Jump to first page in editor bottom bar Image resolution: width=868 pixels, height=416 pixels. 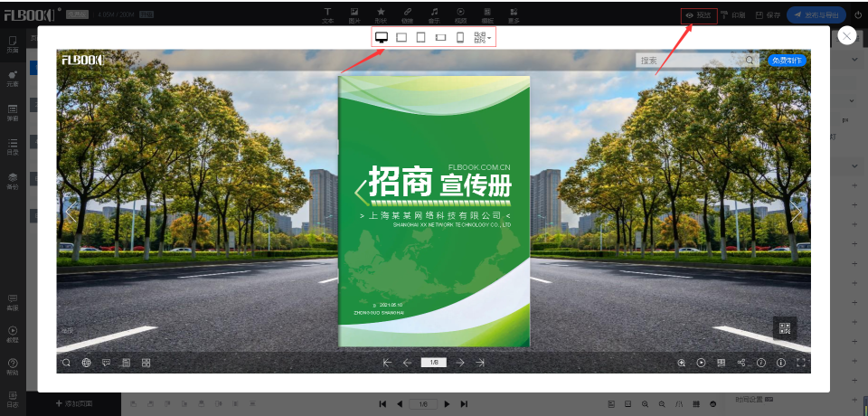coord(382,404)
